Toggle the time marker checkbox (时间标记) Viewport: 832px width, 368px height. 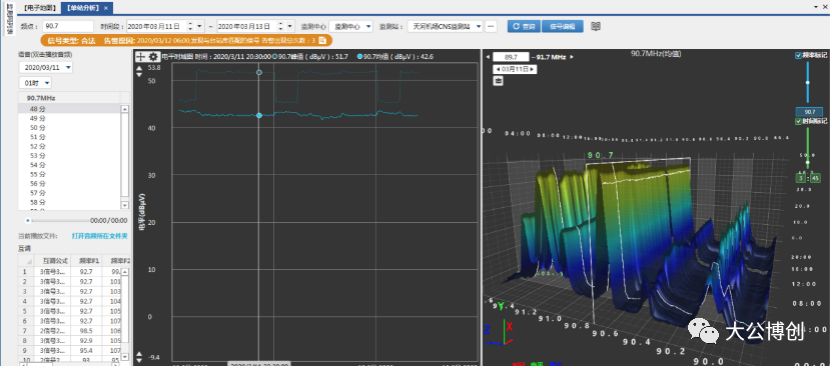pyautogui.click(x=798, y=121)
